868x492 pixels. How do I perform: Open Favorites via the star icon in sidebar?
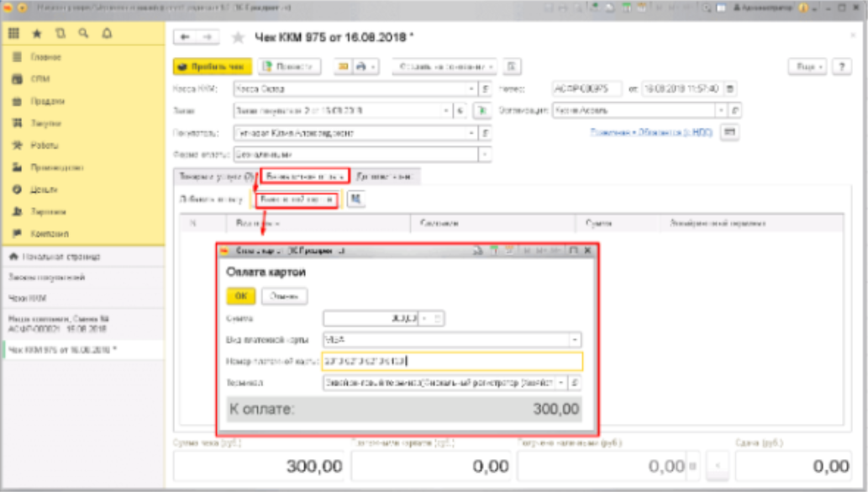point(37,34)
